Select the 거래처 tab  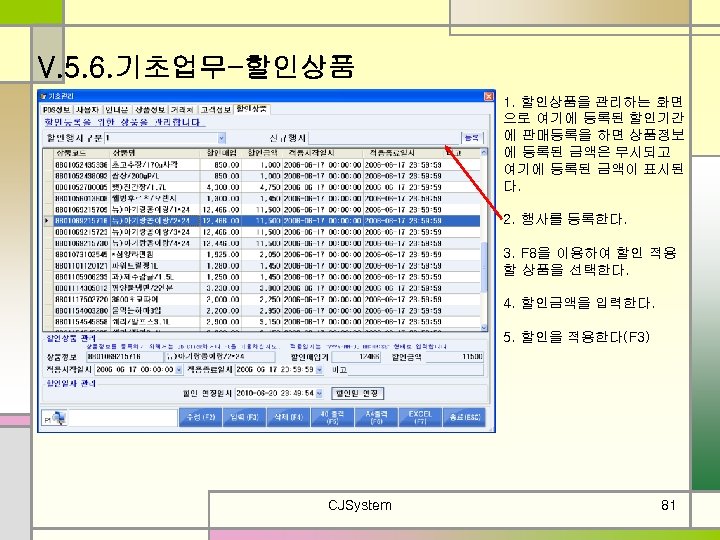[x=182, y=110]
